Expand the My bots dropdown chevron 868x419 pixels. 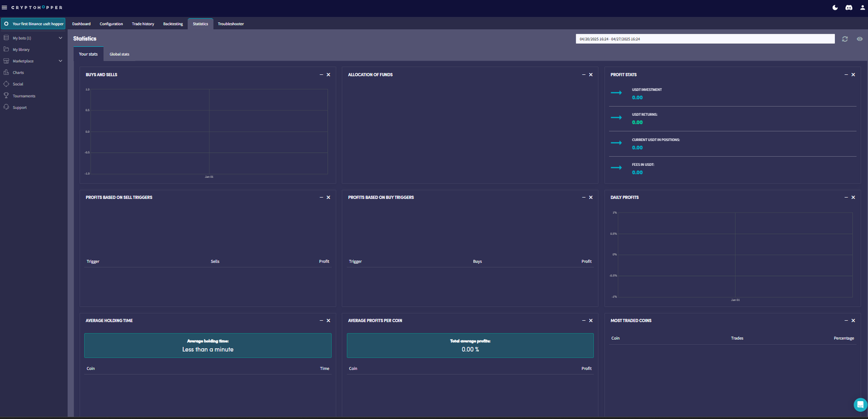60,38
